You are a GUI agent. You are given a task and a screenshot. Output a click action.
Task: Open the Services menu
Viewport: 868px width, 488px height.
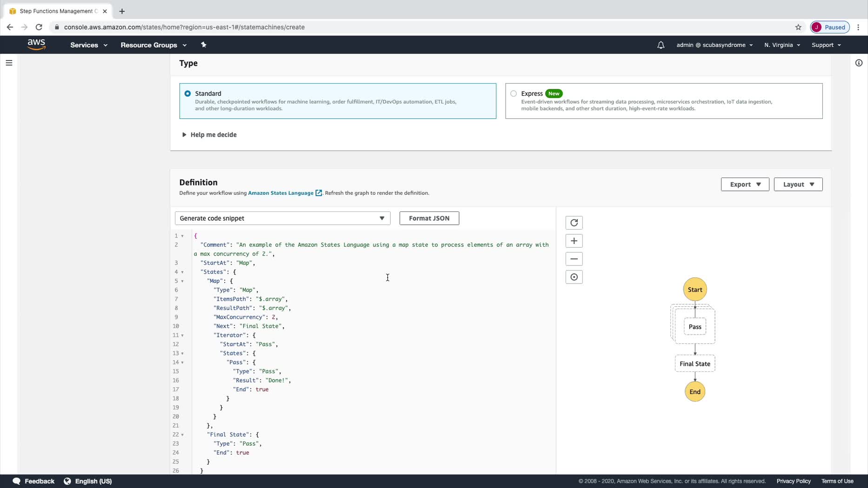pyautogui.click(x=88, y=45)
